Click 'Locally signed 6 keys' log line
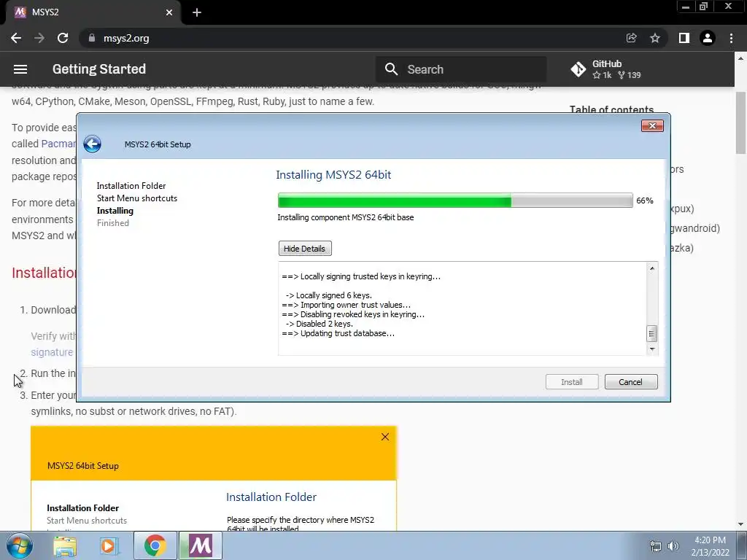The image size is (747, 560). [329, 295]
